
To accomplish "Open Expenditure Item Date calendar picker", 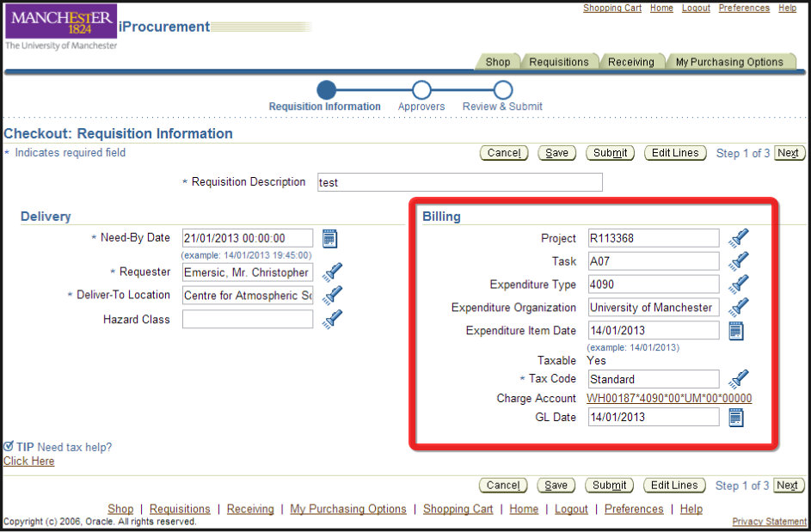I will pos(736,331).
